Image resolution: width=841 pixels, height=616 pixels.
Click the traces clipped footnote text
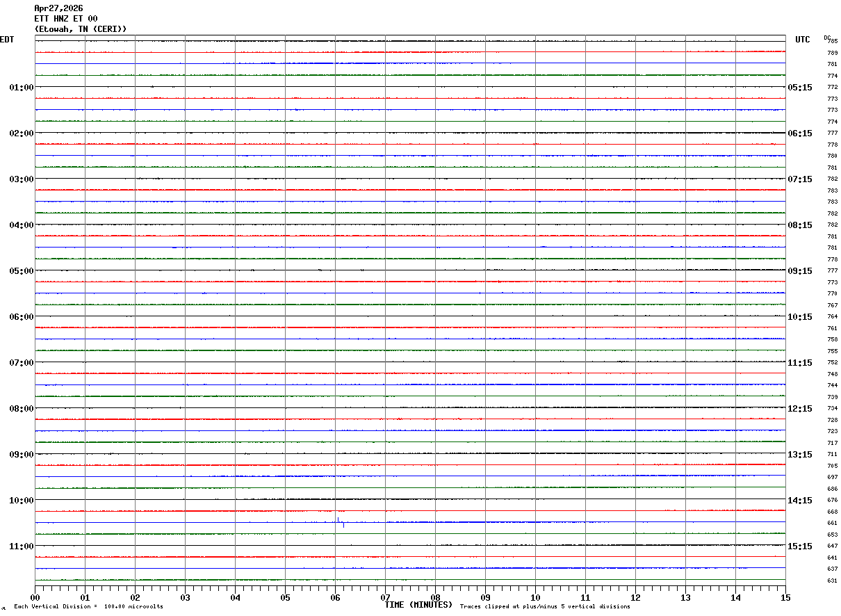pos(545,607)
